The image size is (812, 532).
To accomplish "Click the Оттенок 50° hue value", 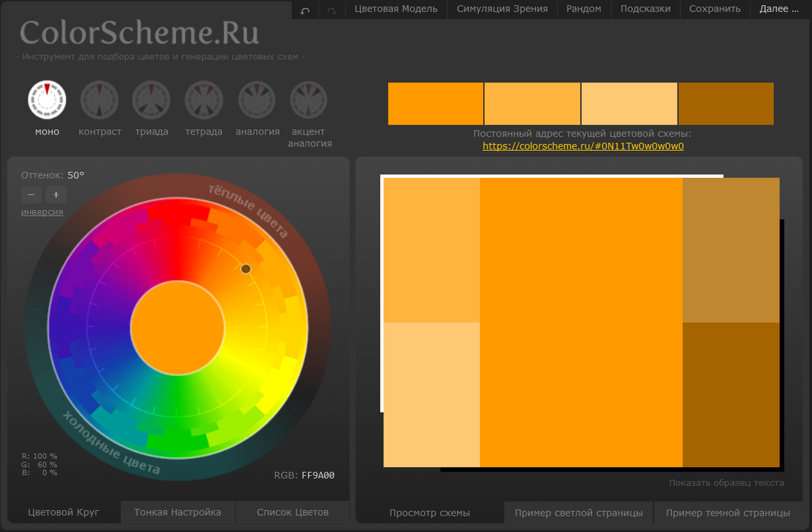I will pos(76,175).
